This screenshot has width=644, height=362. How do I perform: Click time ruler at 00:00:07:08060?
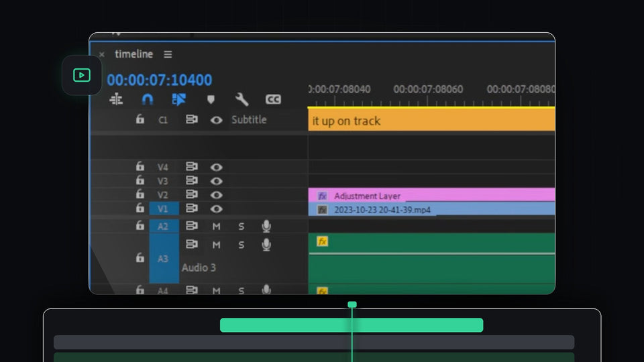coord(428,89)
